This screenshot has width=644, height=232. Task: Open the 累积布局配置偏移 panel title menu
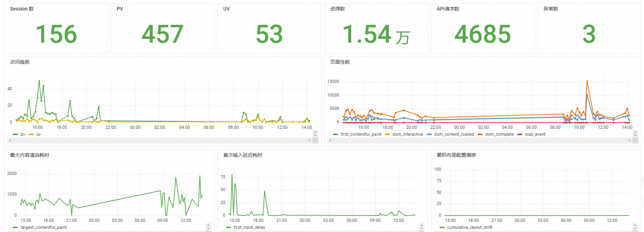coord(456,155)
